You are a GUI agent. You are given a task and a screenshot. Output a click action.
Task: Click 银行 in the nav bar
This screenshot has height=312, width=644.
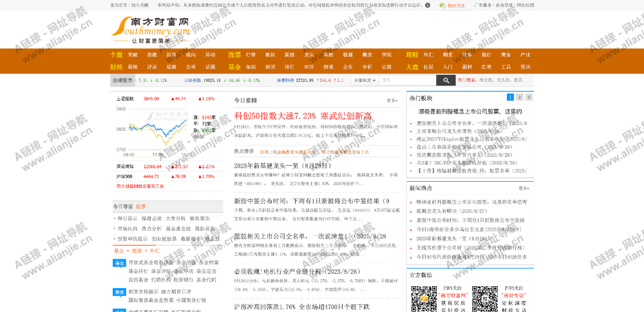(486, 55)
